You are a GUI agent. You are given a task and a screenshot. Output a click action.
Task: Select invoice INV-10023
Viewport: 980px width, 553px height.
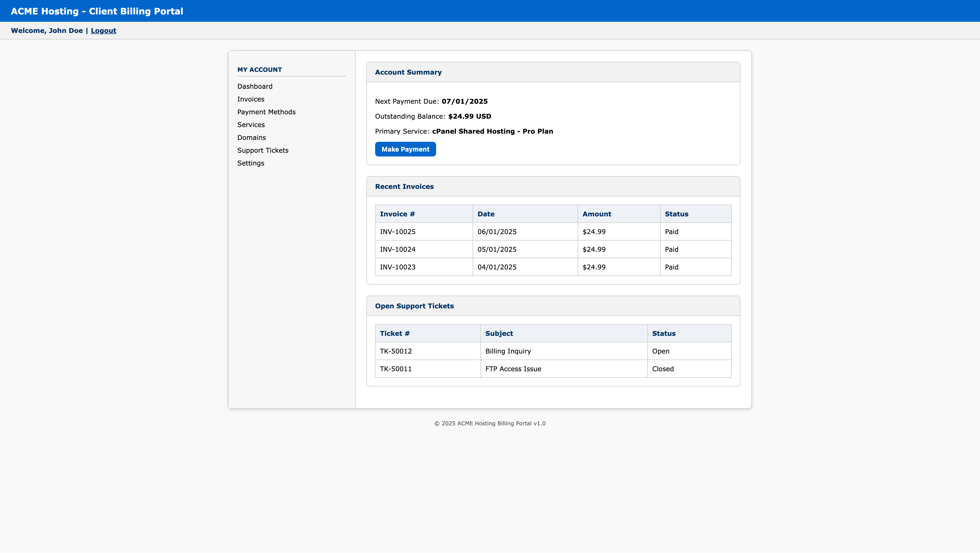click(x=397, y=267)
